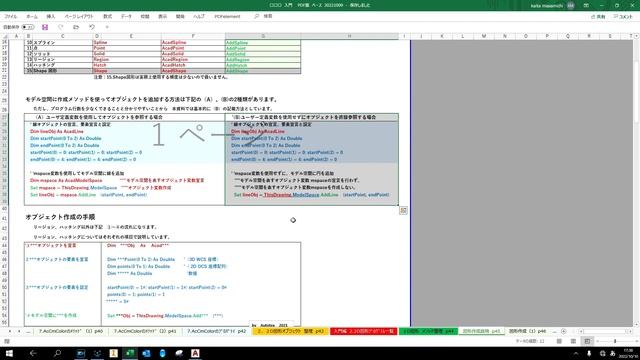Click the taskbar clock and date

629,353
